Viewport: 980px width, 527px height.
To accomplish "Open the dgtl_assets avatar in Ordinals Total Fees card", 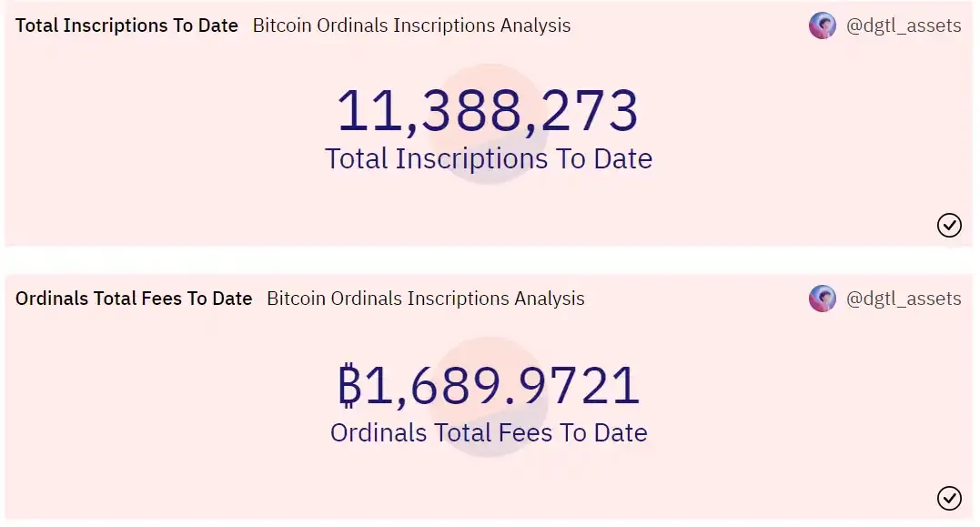I will point(822,299).
